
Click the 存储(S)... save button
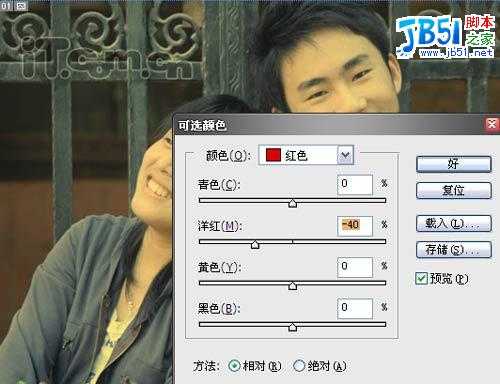tap(454, 249)
